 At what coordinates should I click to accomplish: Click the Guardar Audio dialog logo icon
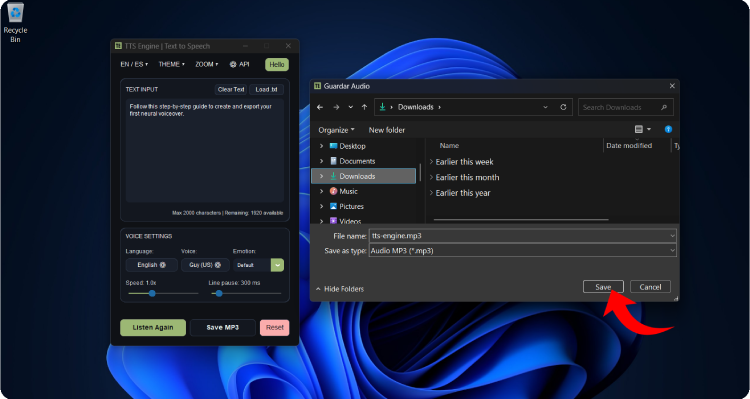click(317, 86)
